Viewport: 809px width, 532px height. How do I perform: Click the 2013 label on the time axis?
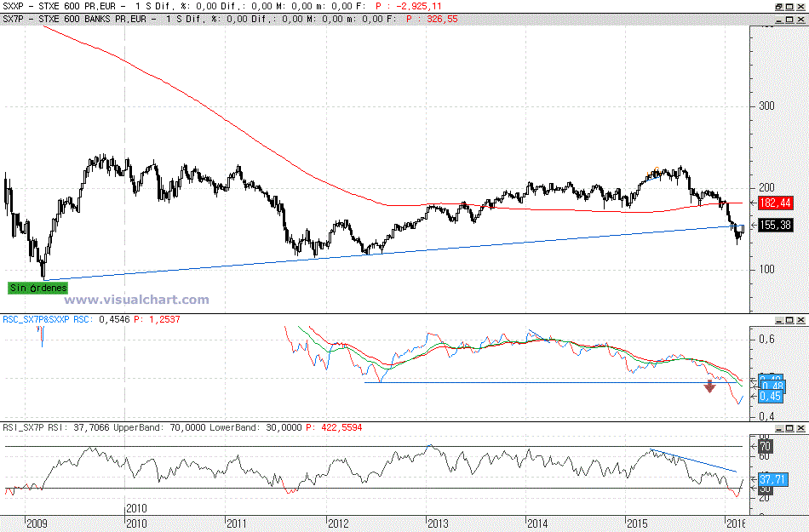(438, 524)
